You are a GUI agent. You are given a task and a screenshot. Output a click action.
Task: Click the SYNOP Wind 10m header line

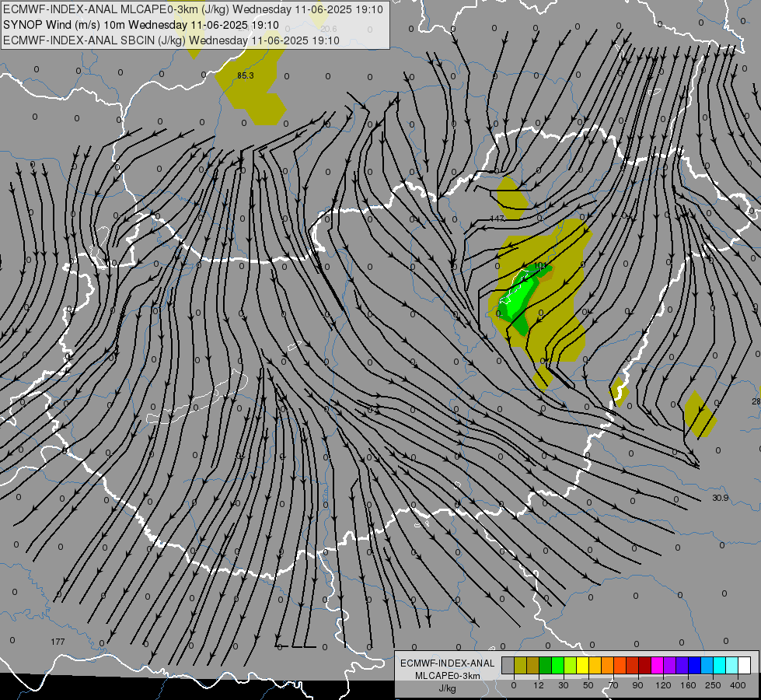(141, 25)
